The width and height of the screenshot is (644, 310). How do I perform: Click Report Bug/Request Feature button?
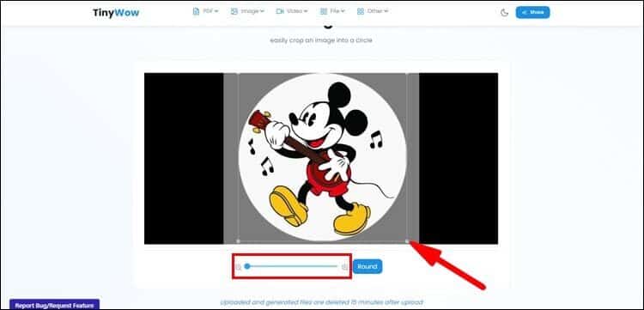click(55, 305)
